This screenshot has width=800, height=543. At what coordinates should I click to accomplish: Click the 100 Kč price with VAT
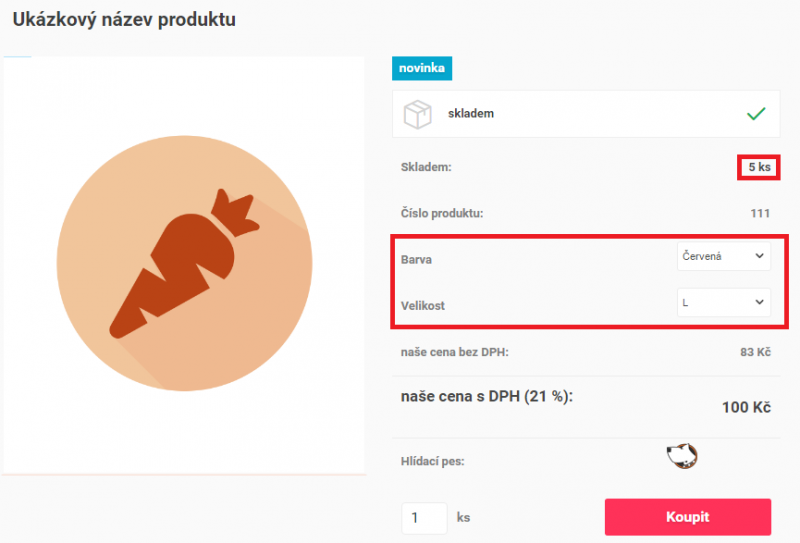(746, 407)
